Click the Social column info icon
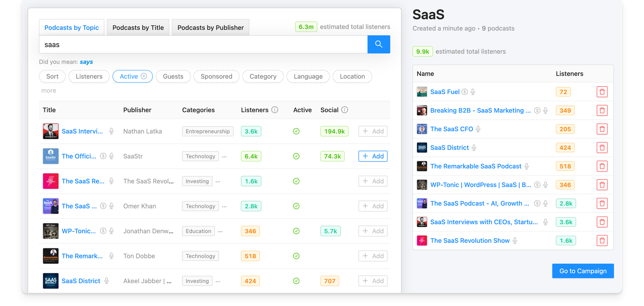Viewport: 644px width, 306px height. (345, 110)
